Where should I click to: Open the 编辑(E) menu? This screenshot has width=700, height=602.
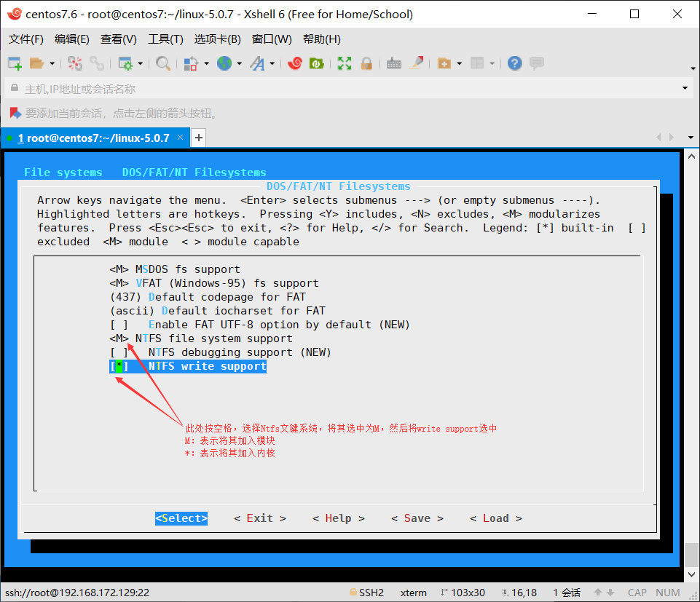tap(72, 39)
